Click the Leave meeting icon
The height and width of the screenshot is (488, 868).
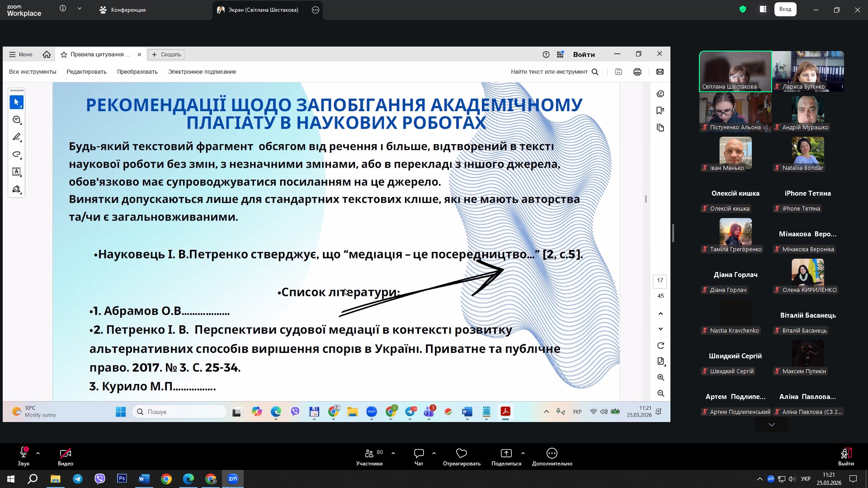[845, 453]
